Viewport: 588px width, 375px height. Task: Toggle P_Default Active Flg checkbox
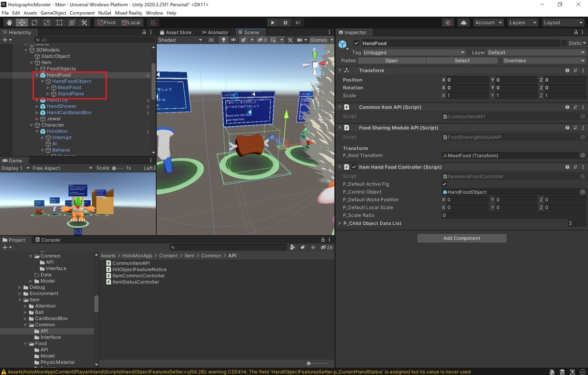(444, 184)
